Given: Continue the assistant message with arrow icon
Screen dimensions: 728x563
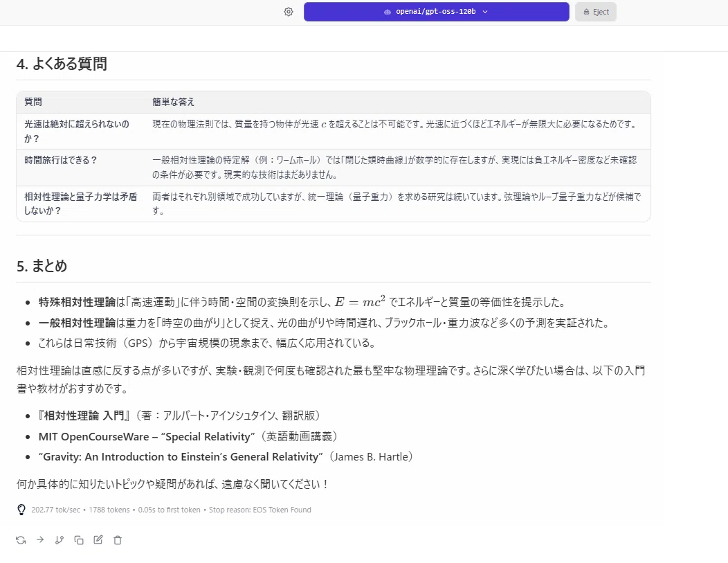Looking at the screenshot, I should click(x=40, y=539).
